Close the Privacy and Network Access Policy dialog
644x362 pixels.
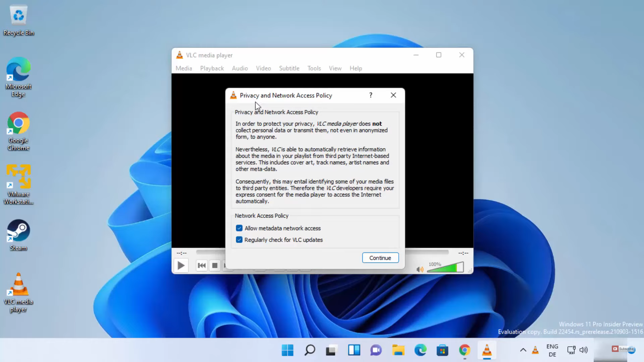tap(393, 95)
